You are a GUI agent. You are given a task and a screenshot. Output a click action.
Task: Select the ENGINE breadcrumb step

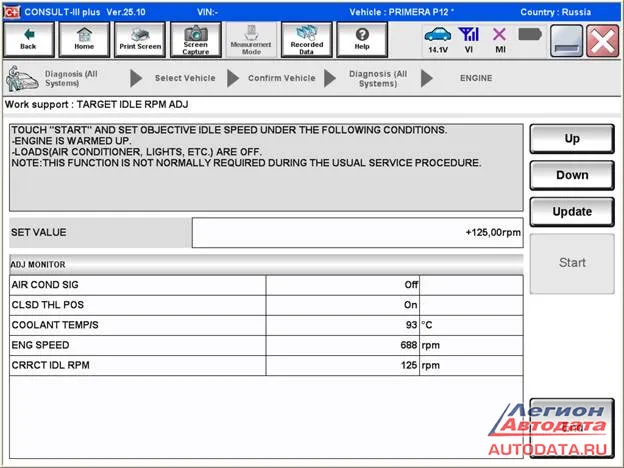tap(476, 78)
